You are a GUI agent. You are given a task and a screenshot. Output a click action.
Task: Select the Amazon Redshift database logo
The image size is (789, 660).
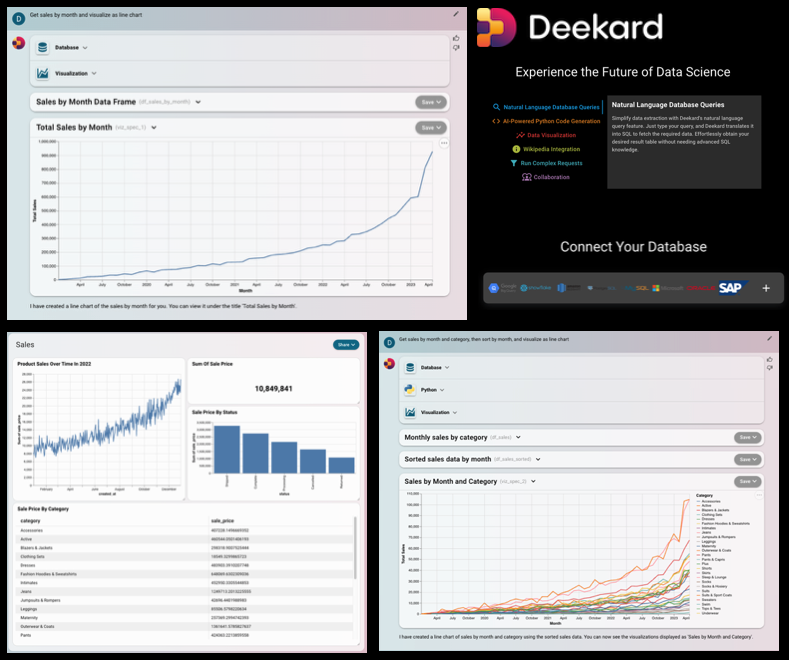(569, 288)
